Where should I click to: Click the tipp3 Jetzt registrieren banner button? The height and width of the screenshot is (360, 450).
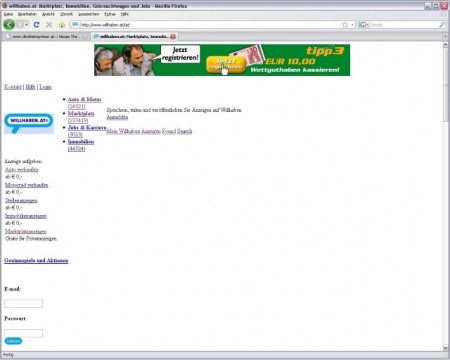(x=226, y=64)
